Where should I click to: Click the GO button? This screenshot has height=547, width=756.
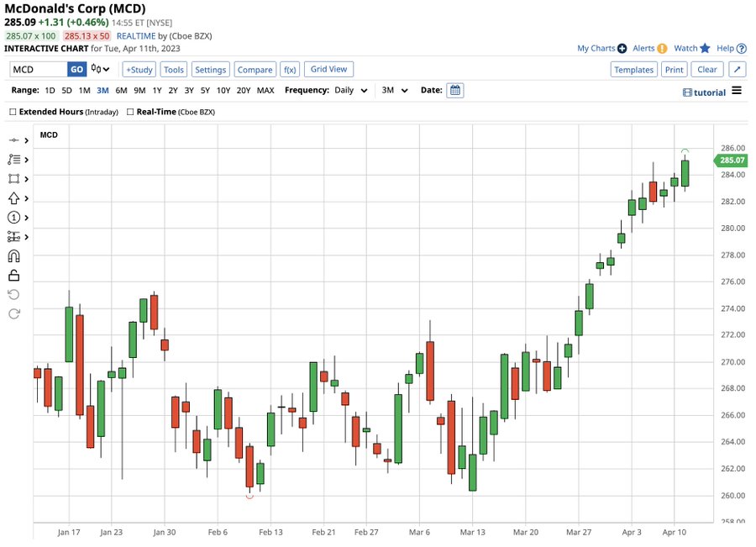point(77,69)
